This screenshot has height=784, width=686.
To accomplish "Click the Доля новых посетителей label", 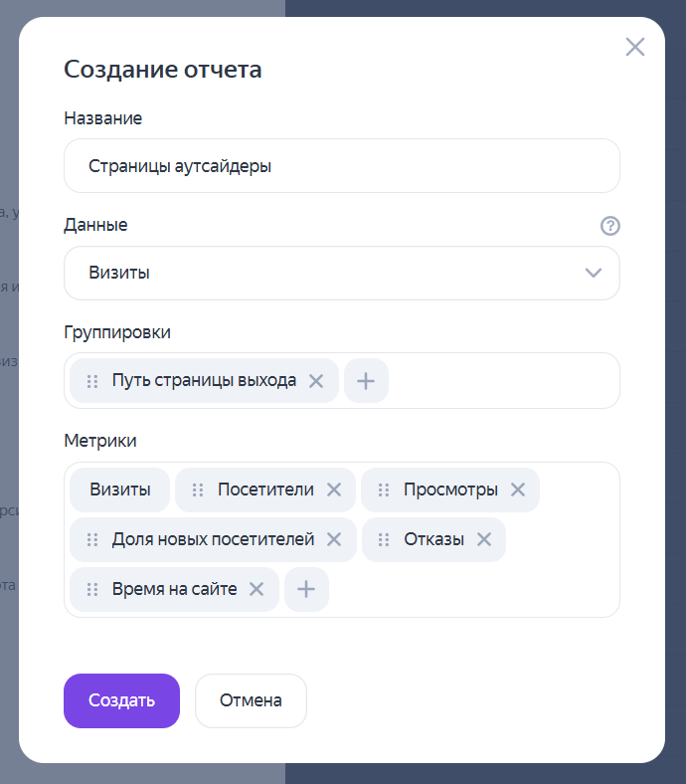I will 213,539.
